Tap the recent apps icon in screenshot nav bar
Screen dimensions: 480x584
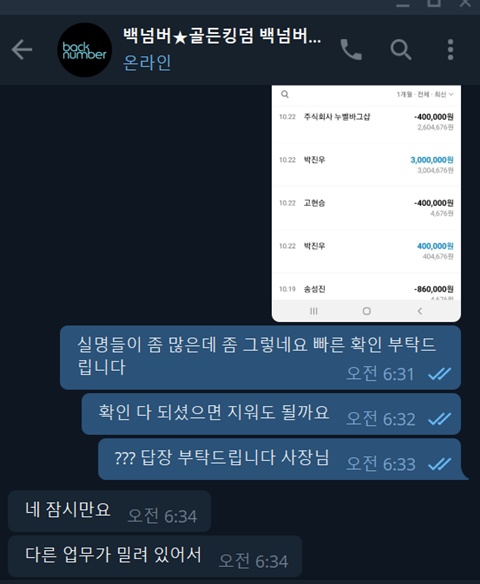point(314,311)
